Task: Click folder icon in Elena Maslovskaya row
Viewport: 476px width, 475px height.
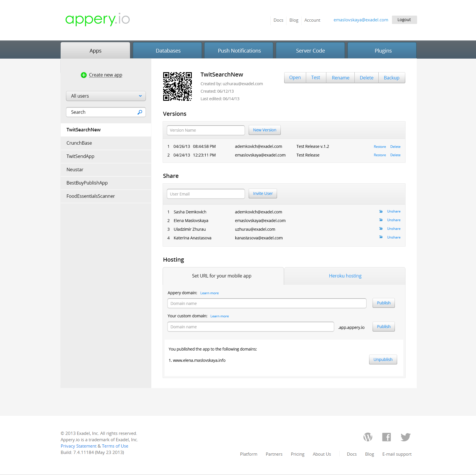Action: click(x=381, y=220)
